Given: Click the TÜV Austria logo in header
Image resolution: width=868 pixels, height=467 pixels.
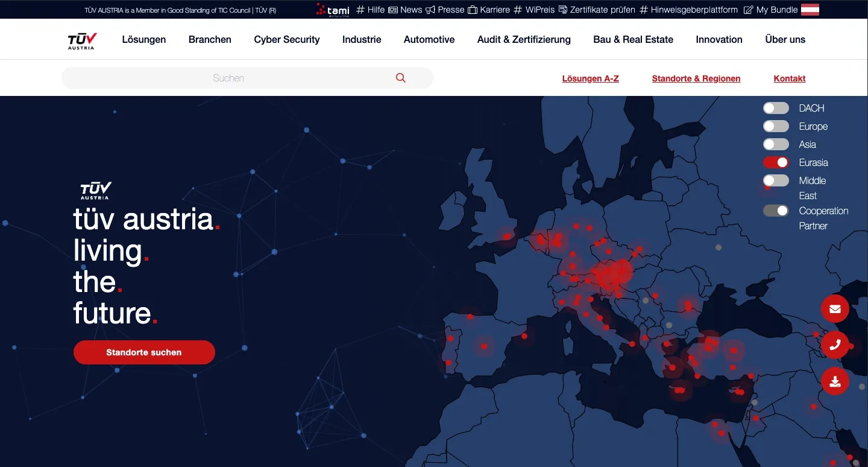Looking at the screenshot, I should 82,40.
